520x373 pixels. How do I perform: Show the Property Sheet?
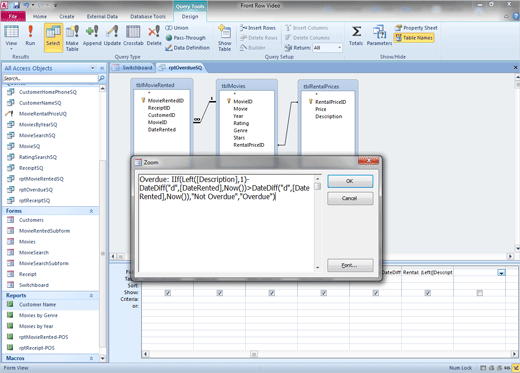pyautogui.click(x=416, y=28)
